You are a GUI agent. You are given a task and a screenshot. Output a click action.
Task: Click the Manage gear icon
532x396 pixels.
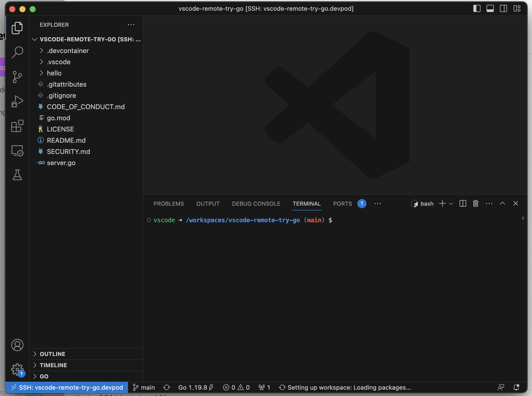coord(17,369)
